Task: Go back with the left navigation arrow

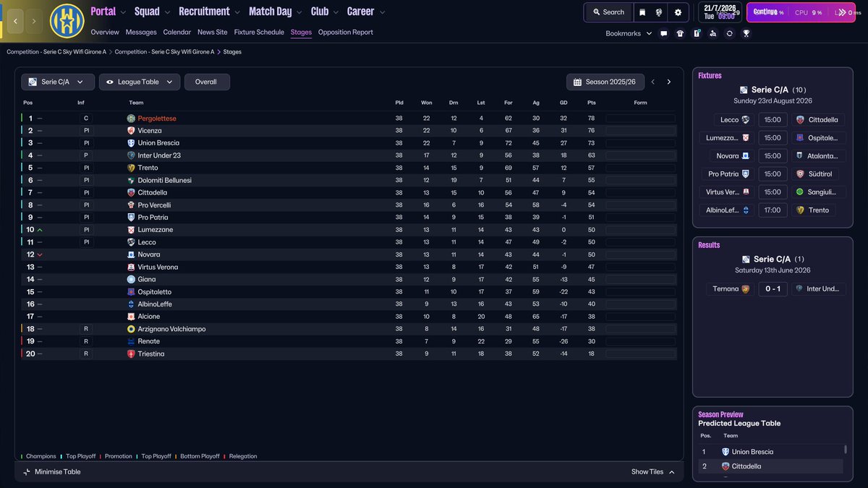Action: pos(15,22)
